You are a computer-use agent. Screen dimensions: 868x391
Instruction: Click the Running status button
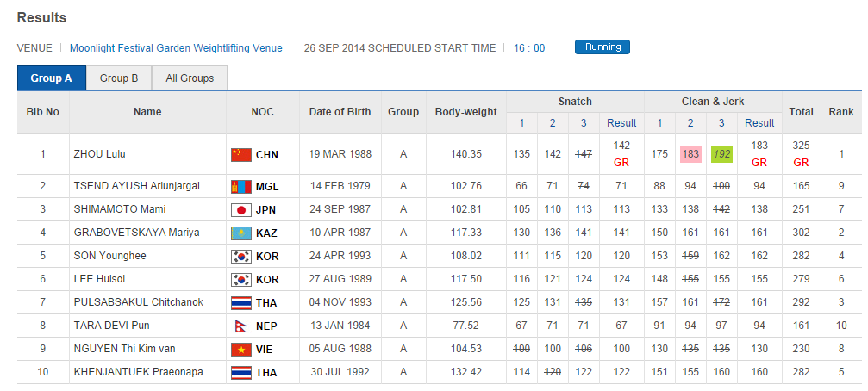602,47
